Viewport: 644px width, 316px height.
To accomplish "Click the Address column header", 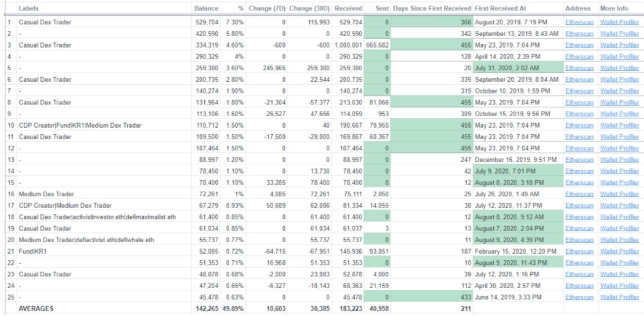I will [578, 9].
